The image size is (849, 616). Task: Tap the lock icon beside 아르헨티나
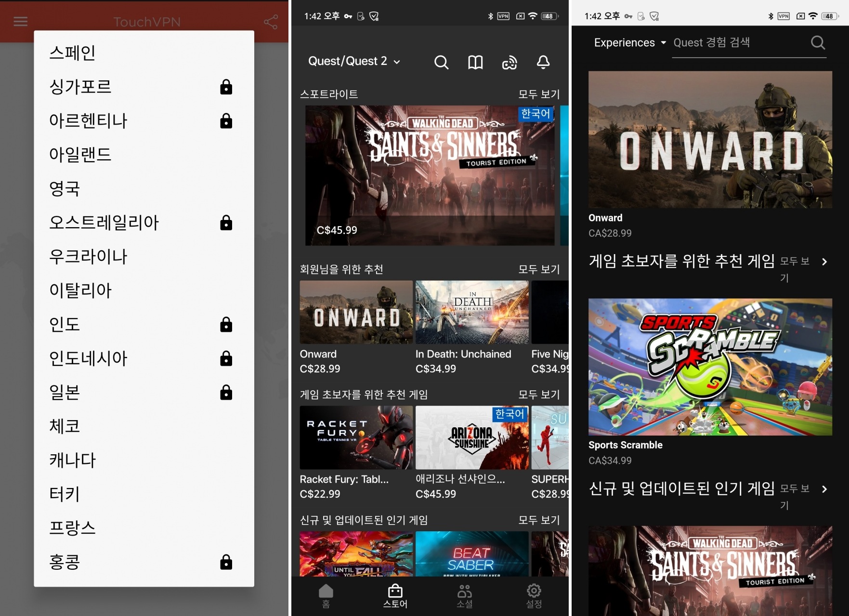(x=226, y=120)
